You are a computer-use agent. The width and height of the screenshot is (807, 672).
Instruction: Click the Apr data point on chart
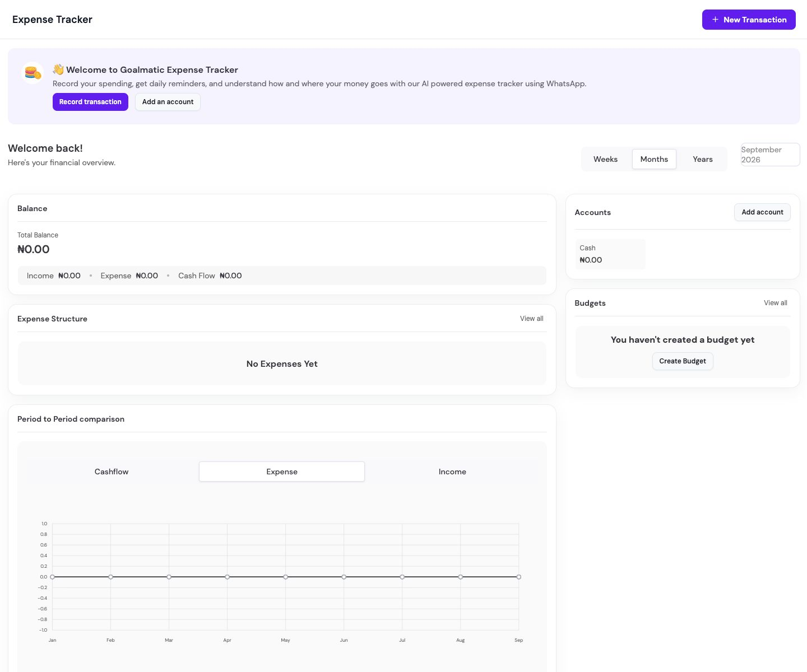point(227,577)
